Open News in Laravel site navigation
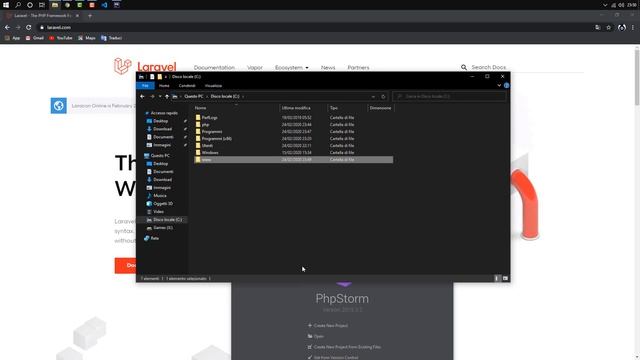This screenshot has height=360, width=640. click(x=328, y=67)
